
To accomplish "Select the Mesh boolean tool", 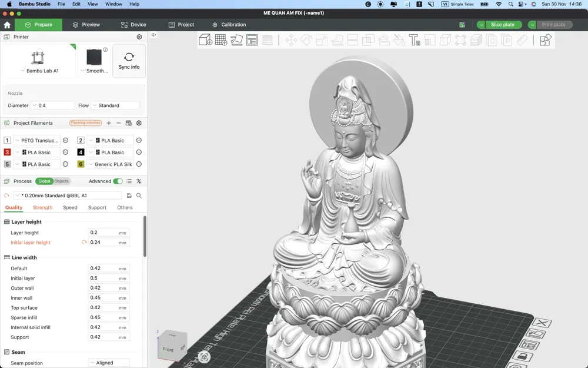I will click(x=368, y=40).
